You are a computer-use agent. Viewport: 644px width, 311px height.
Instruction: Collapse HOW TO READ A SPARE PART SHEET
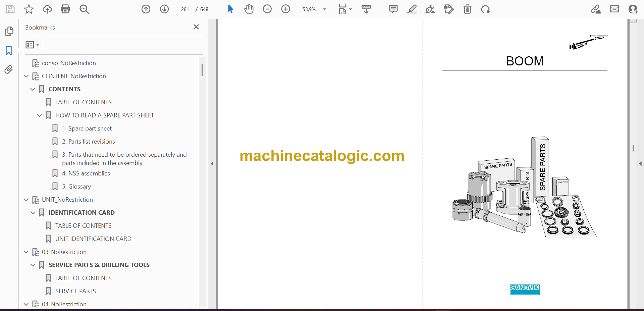[40, 115]
